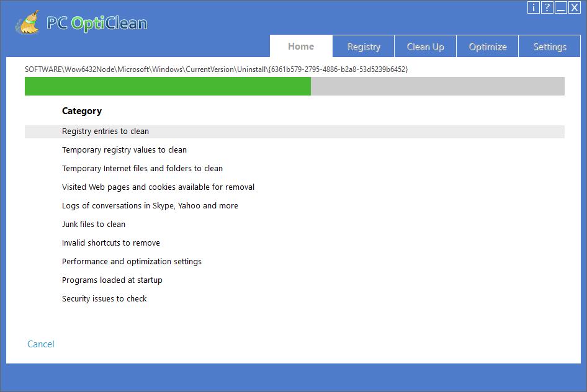Open the Settings tab

click(x=550, y=47)
